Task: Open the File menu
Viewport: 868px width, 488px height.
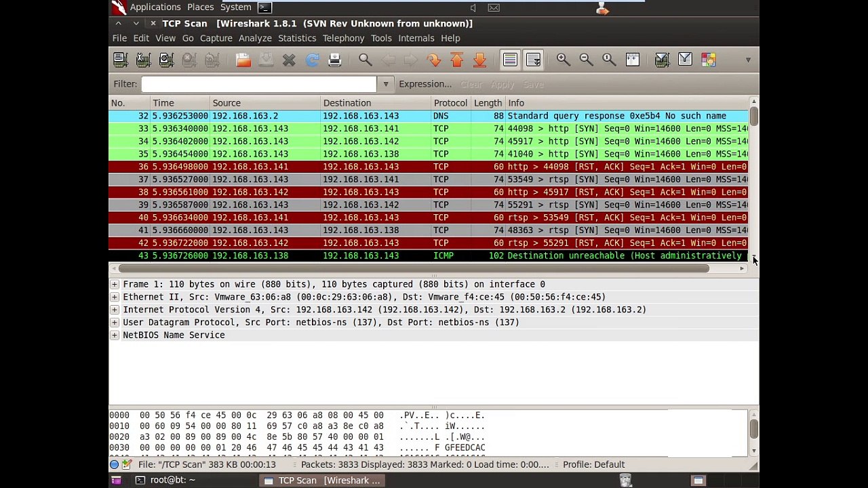Action: pos(119,38)
